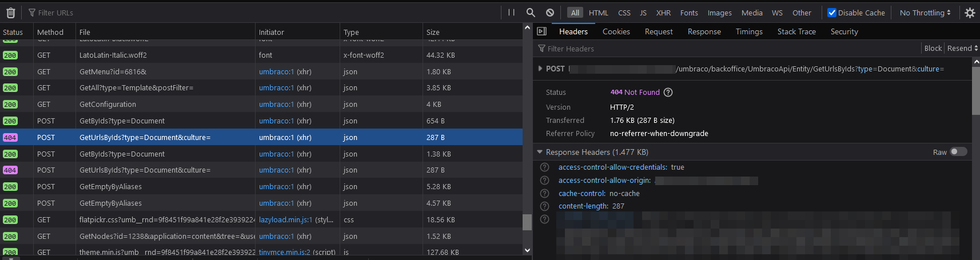
Task: Open the Resend dropdown
Action: [962, 49]
